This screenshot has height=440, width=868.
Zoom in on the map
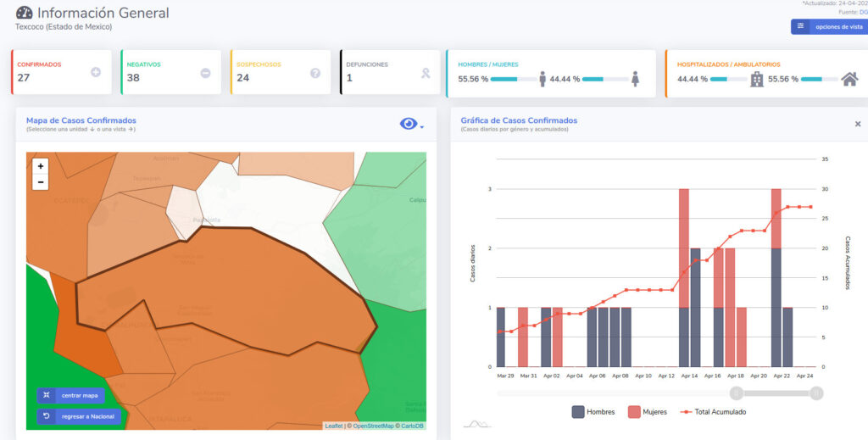(40, 167)
